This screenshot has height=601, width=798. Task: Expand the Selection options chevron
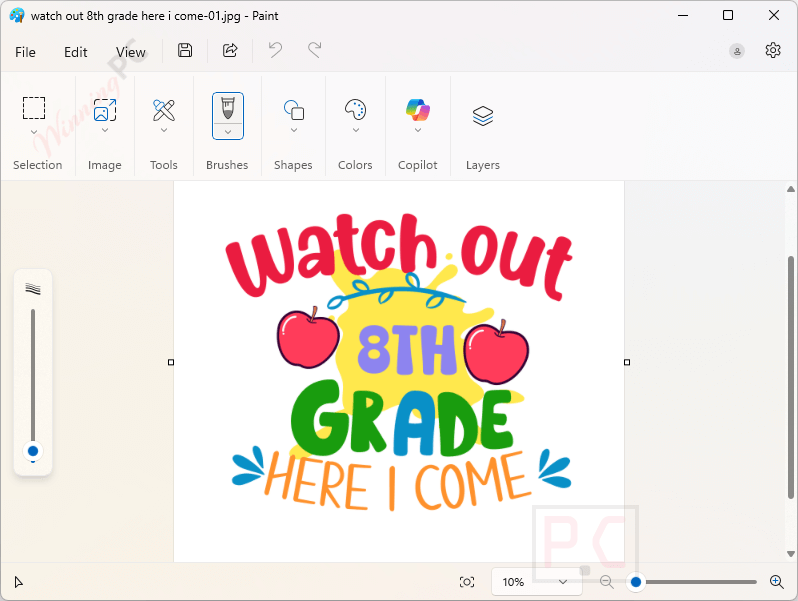pyautogui.click(x=34, y=132)
